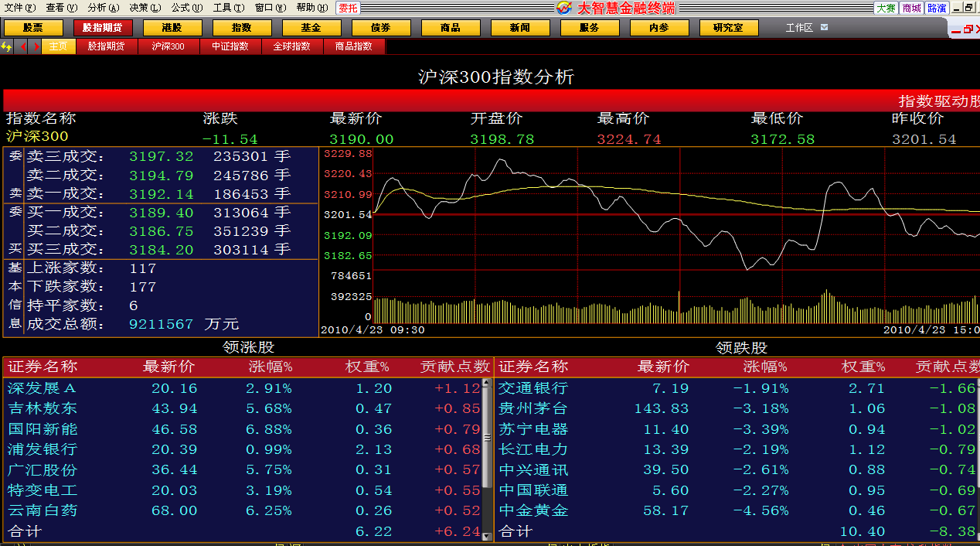Click scroll-down arrow in 领涨股 list

pyautogui.click(x=486, y=536)
